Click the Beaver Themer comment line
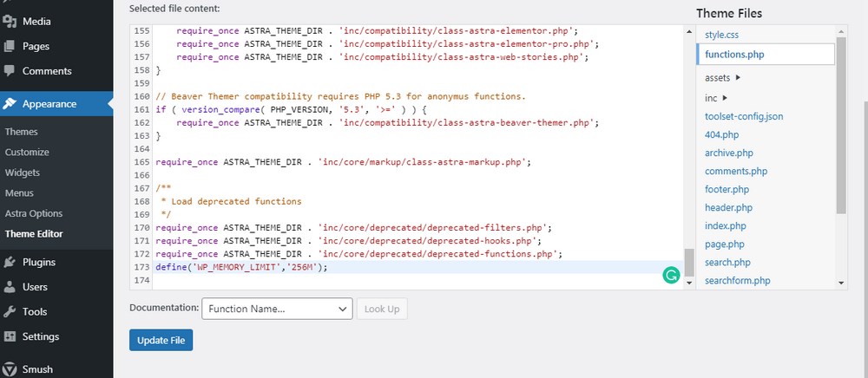This screenshot has height=378, width=868. click(x=340, y=97)
